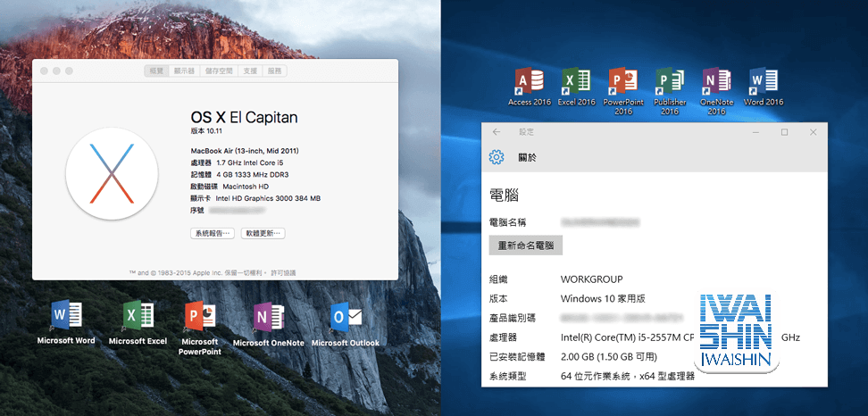868x416 pixels.
Task: Open Access 2016 shortcut on Windows desktop
Action: coord(530,82)
